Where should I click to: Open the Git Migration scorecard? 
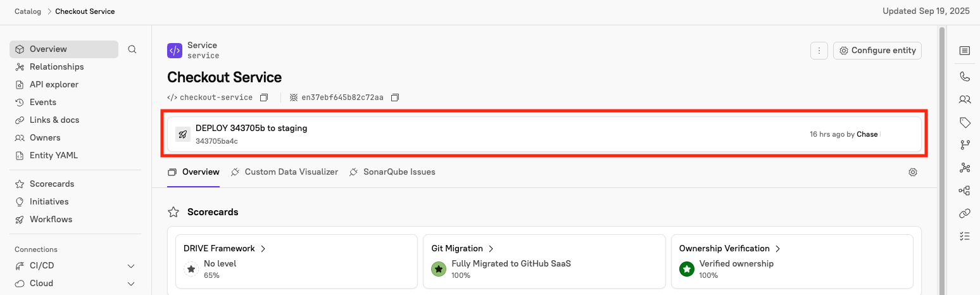tap(462, 249)
